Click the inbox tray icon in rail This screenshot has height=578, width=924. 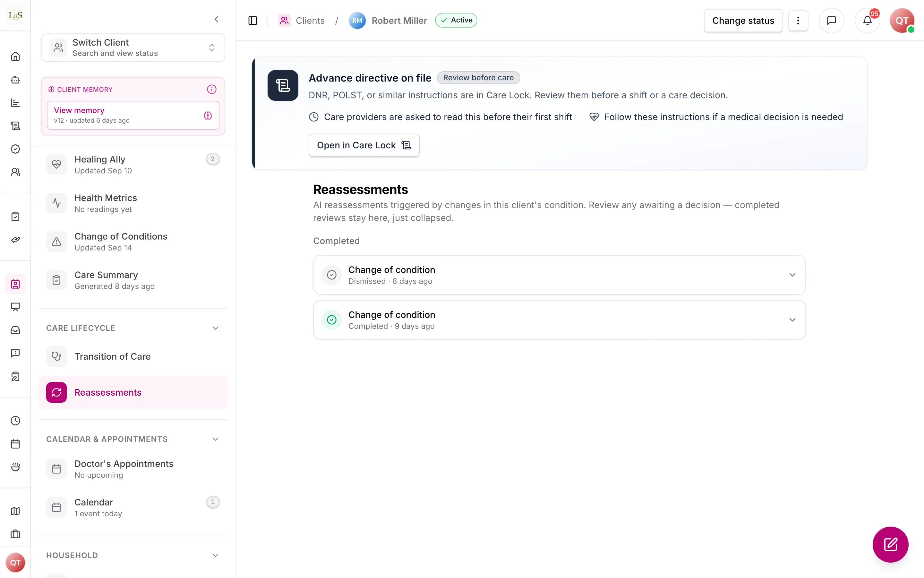(15, 330)
